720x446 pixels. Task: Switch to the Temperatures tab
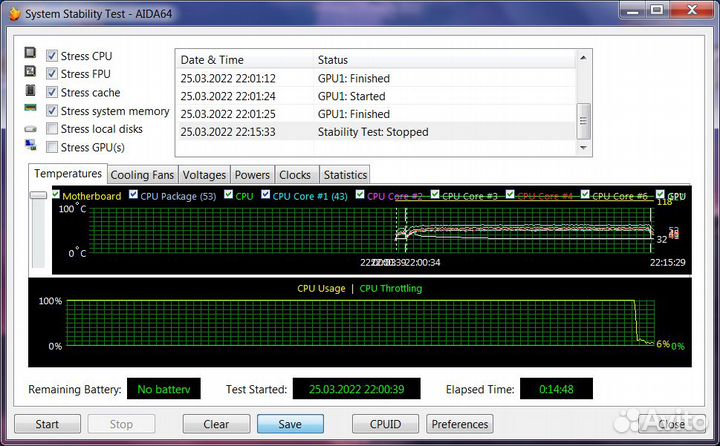click(68, 174)
